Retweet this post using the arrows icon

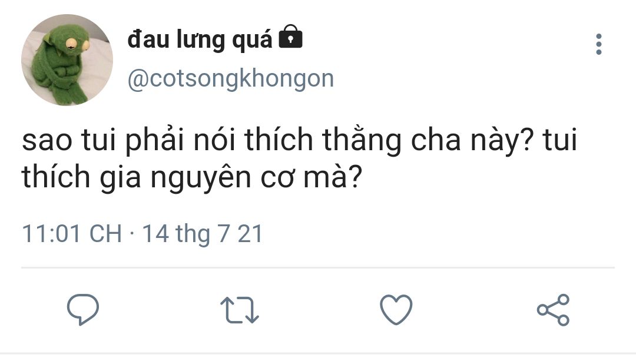(x=239, y=310)
